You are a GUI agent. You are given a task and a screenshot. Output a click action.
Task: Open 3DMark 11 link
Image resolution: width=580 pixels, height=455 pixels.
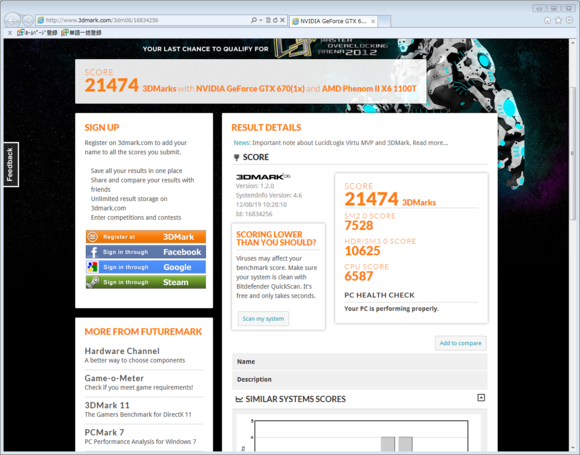[107, 405]
